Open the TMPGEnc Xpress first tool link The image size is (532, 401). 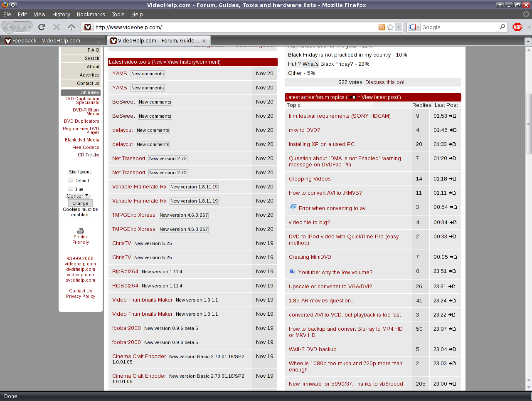pos(134,215)
